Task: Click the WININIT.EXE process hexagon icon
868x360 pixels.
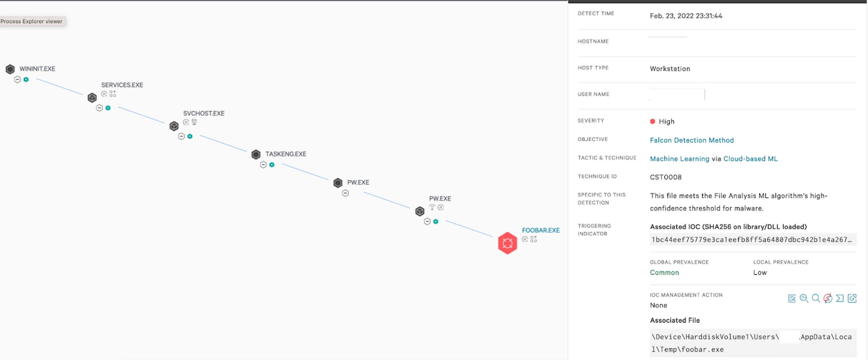Action: (10, 69)
